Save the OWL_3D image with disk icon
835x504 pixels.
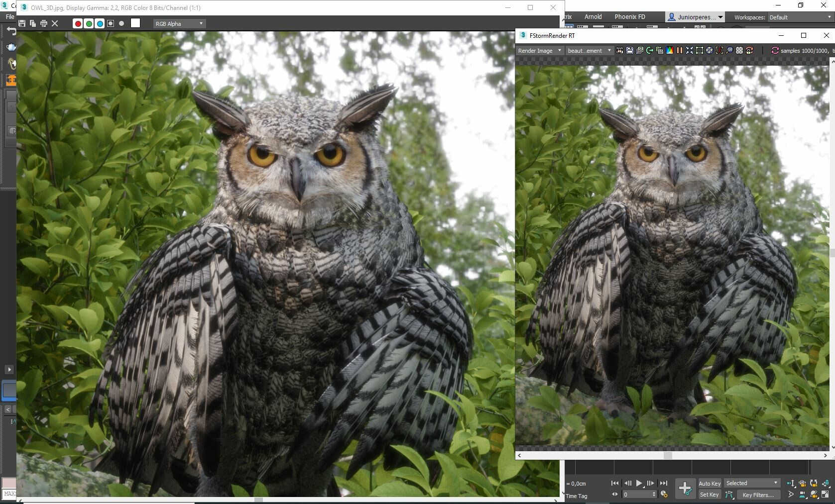coord(22,23)
